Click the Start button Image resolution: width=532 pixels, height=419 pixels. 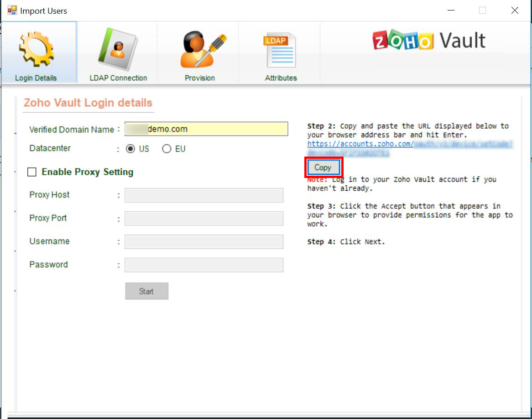[x=146, y=291]
